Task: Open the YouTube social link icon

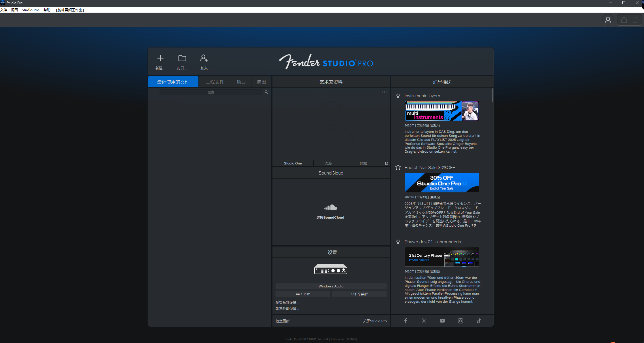Action: coord(442,321)
